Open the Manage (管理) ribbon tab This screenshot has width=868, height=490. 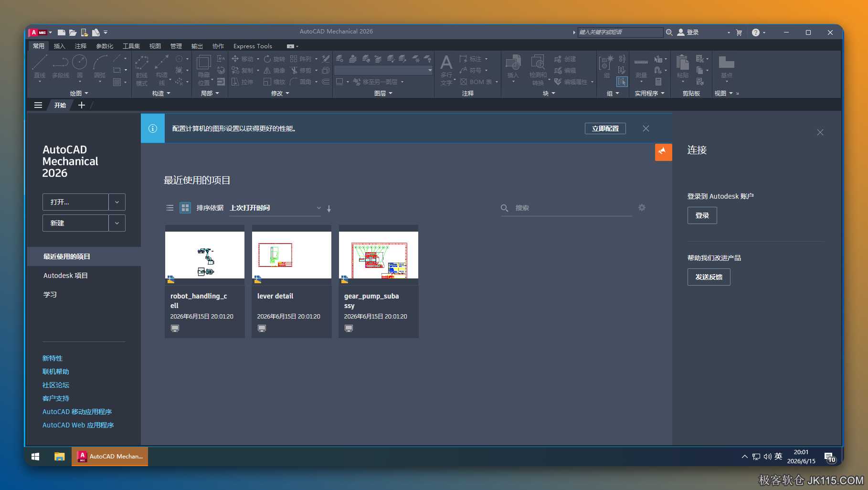click(176, 46)
